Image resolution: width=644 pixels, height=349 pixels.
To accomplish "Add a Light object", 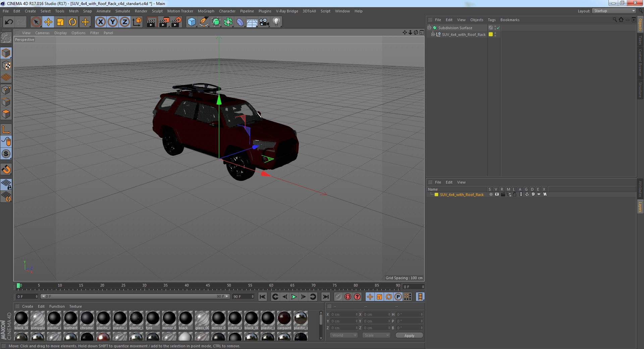I will 276,22.
